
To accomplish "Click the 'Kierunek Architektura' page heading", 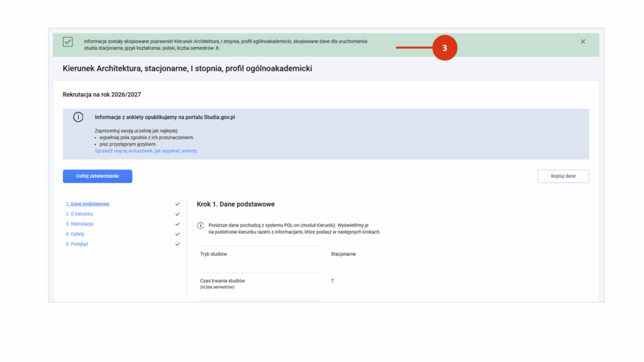I will click(187, 68).
